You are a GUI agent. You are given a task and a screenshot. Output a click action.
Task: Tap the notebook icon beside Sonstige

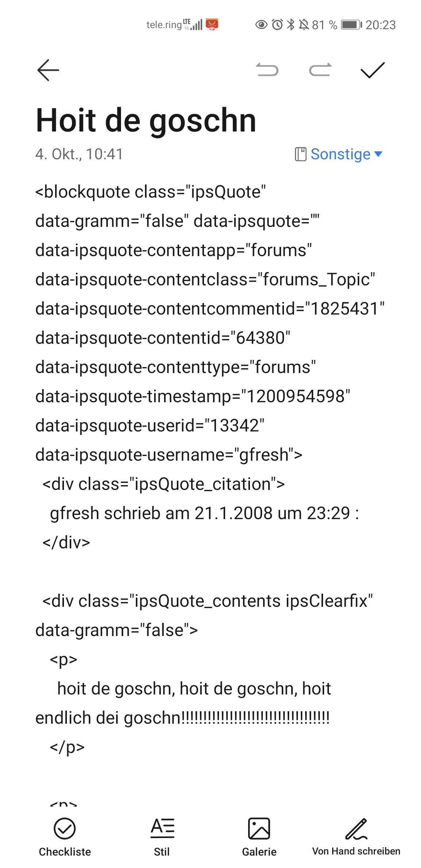click(x=300, y=154)
